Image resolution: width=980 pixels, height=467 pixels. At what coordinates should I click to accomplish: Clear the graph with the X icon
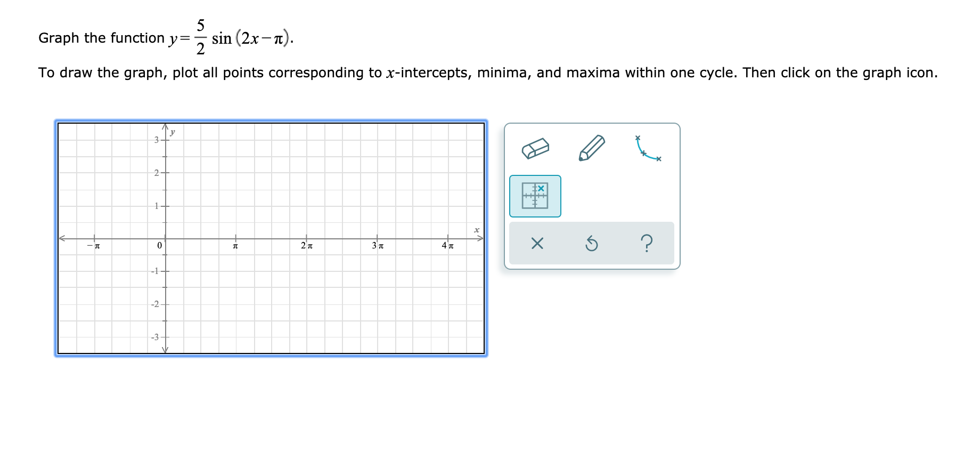point(537,244)
